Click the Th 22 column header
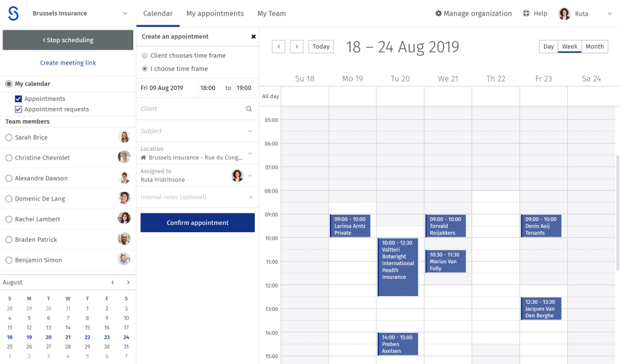The height and width of the screenshot is (364, 621). tap(496, 79)
